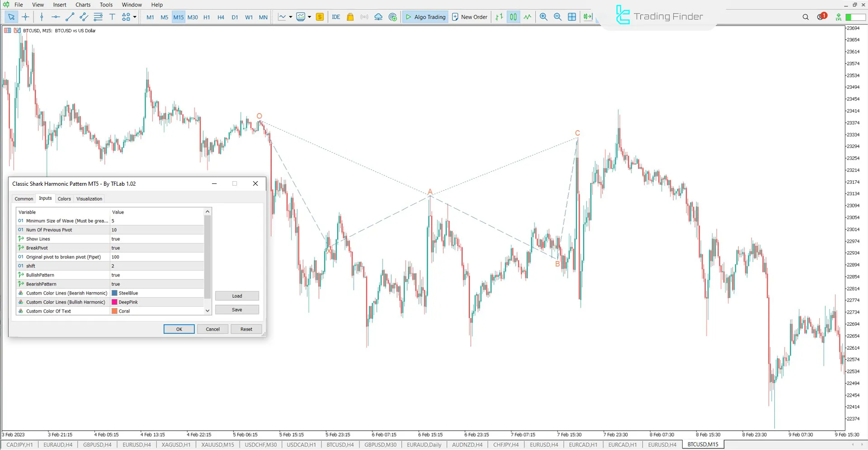This screenshot has height=450, width=868.
Task: Reset the indicator settings
Action: pos(246,329)
